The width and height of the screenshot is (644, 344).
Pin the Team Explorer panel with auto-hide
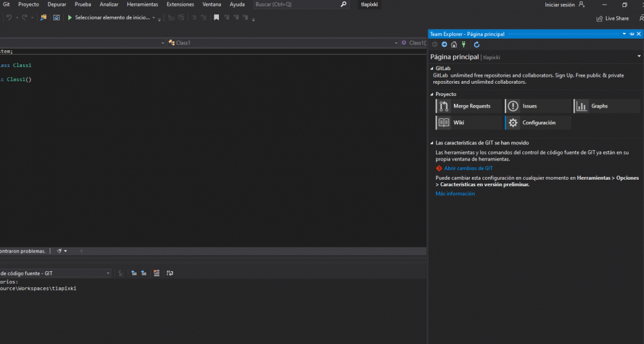[x=632, y=34]
